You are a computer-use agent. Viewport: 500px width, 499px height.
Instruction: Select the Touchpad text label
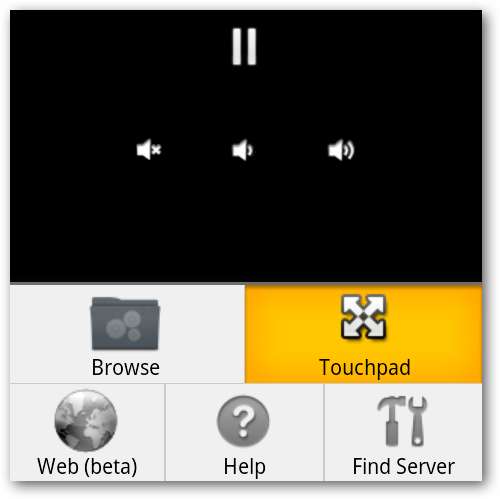(365, 368)
